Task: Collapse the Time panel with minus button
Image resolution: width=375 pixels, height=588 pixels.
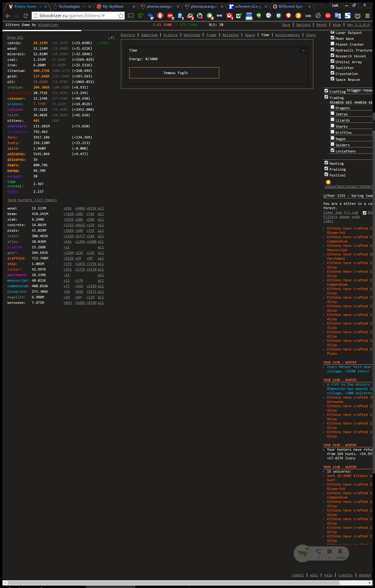Action: 303,51
